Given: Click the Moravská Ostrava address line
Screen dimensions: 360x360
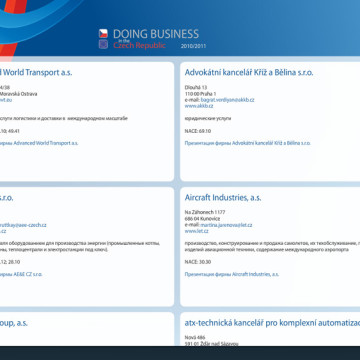Looking at the screenshot, I should [x=19, y=94].
